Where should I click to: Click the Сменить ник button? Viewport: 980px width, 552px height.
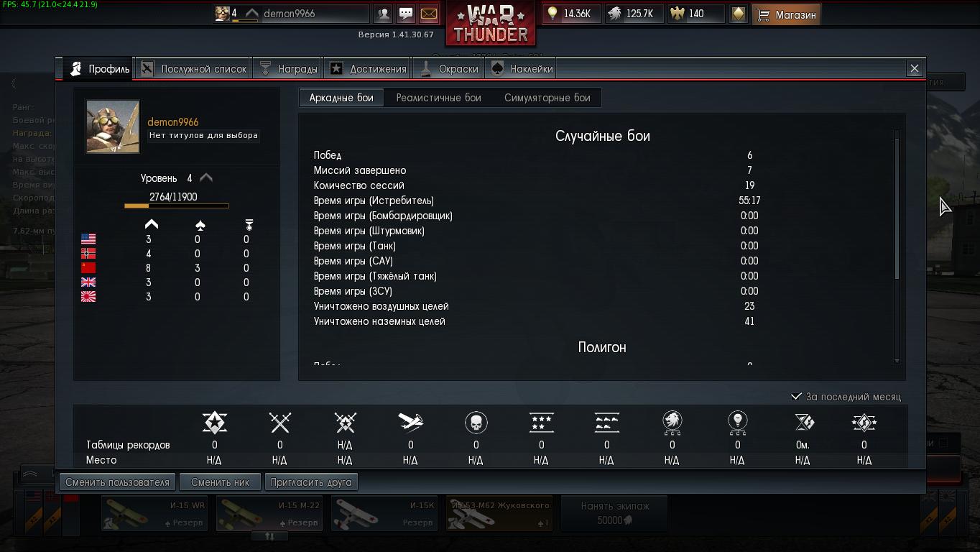click(x=221, y=482)
